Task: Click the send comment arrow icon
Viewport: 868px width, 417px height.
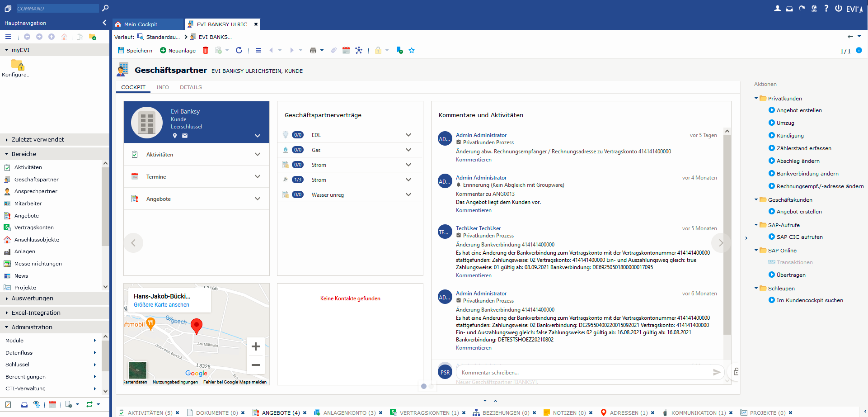Action: pos(717,372)
